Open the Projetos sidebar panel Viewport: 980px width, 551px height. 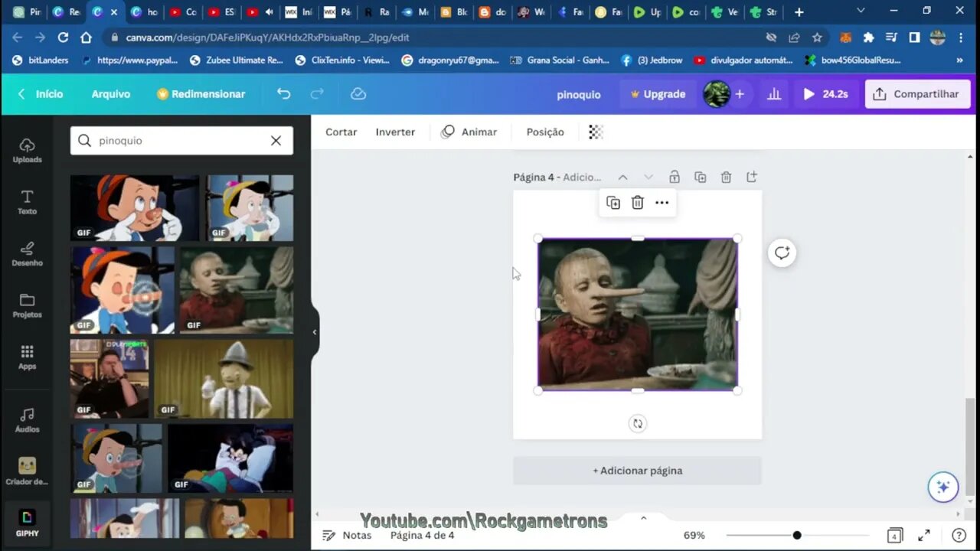27,305
